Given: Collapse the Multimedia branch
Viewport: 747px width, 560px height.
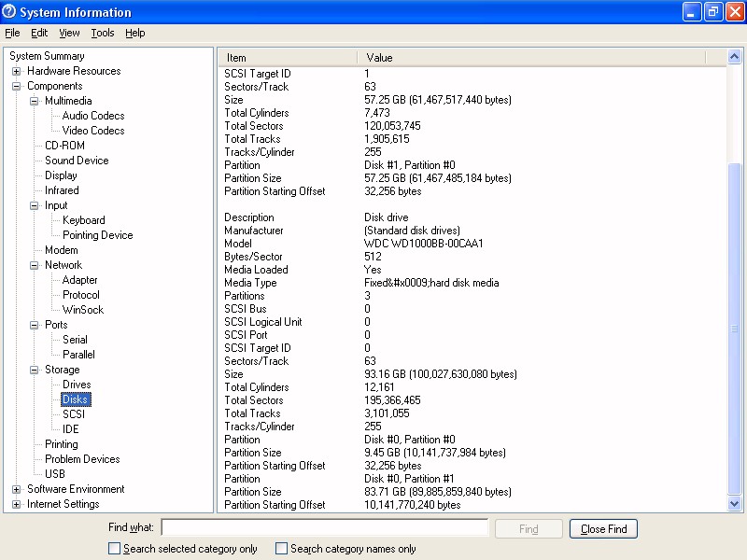Looking at the screenshot, I should [34, 101].
